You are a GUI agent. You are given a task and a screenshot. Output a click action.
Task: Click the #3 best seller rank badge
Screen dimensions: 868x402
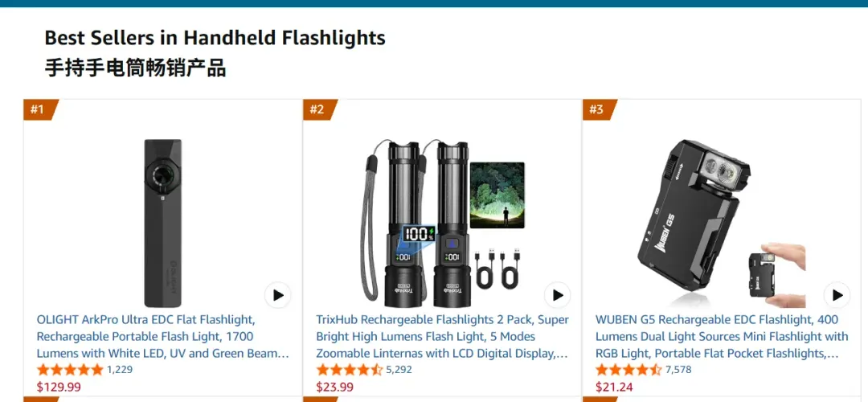[x=600, y=109]
